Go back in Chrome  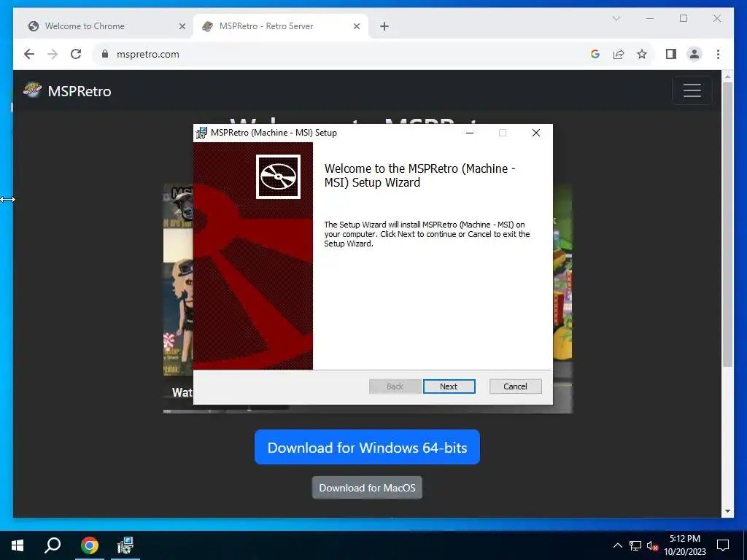(29, 54)
